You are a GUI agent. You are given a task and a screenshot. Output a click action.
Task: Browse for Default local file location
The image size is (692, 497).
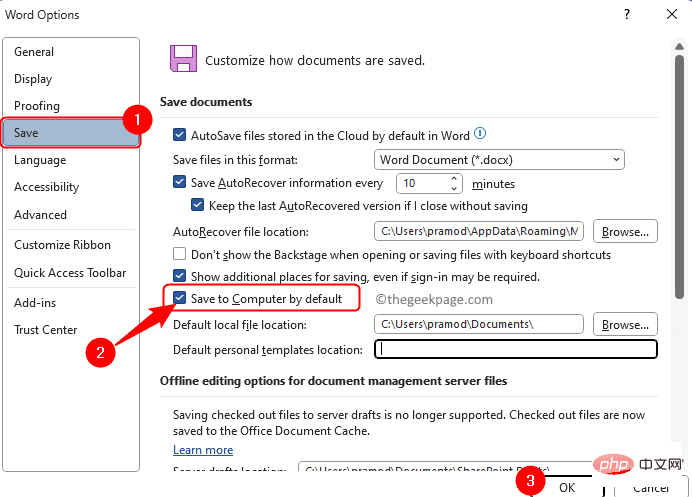coord(625,324)
